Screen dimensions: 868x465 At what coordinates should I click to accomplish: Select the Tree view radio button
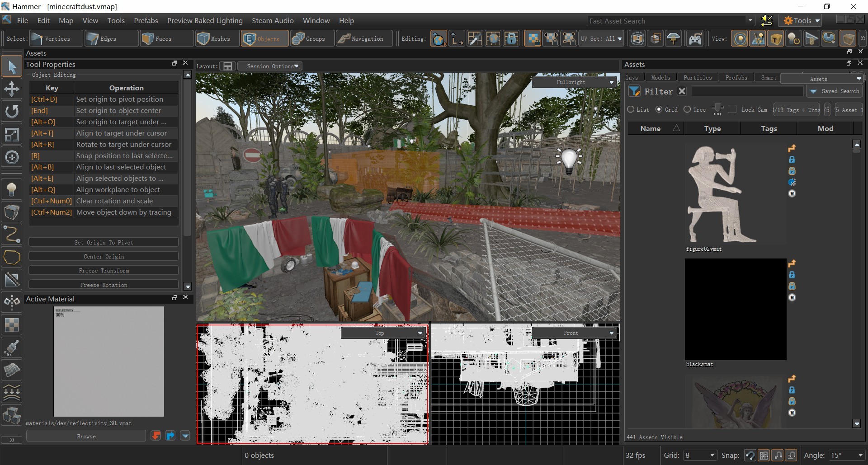(x=687, y=109)
